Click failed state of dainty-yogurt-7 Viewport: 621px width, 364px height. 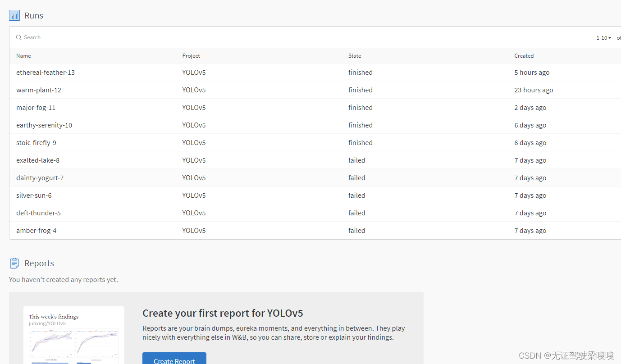click(357, 178)
